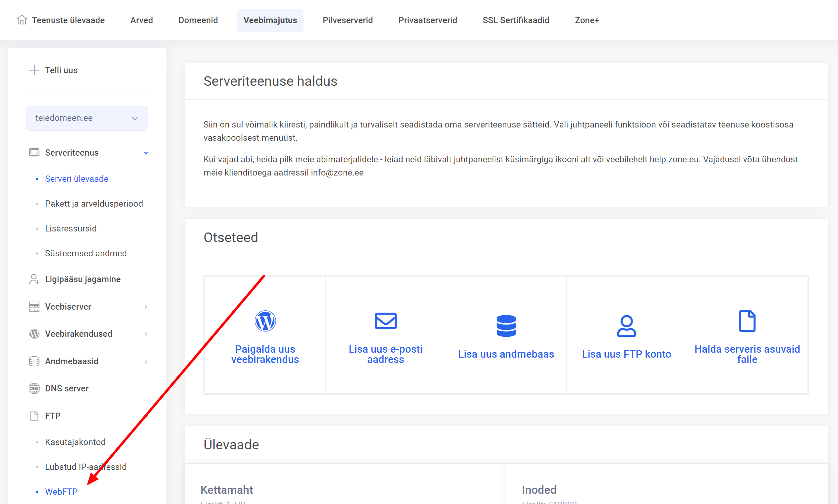Select Lubatud IP-aadressid in the sidebar

tap(85, 467)
